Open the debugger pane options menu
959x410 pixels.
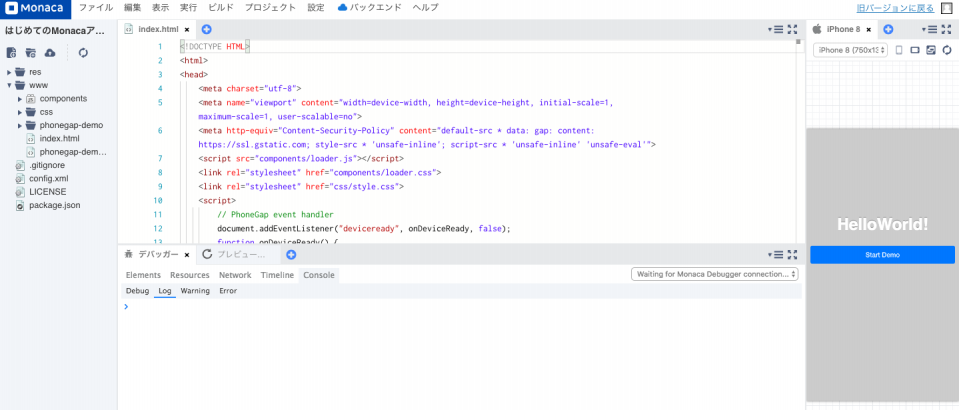[x=776, y=255]
